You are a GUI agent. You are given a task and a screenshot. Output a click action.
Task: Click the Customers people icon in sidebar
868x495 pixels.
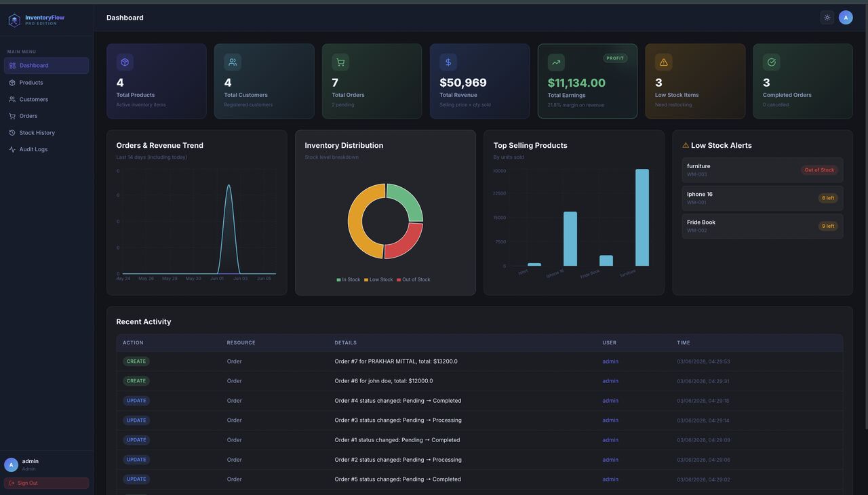point(12,100)
